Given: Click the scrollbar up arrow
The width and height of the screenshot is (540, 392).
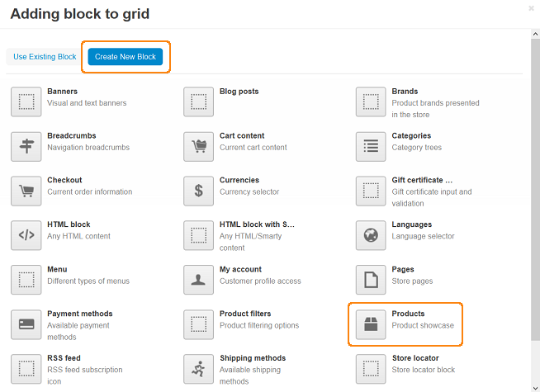Looking at the screenshot, I should pos(535,34).
